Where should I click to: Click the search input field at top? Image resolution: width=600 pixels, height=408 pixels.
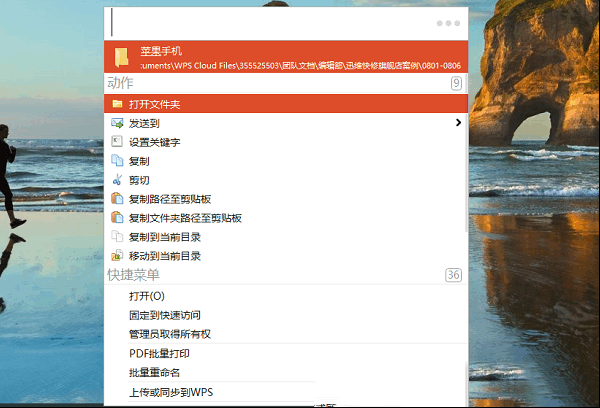click(x=270, y=22)
